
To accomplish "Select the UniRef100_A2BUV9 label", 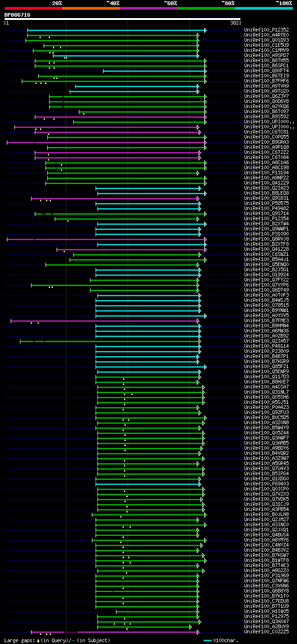I will (266, 626).
